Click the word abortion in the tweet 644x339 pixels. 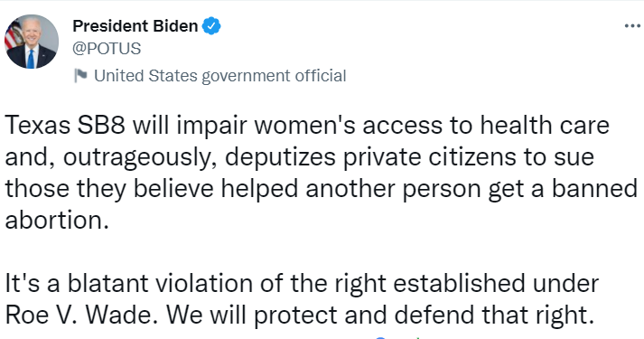[53, 221]
